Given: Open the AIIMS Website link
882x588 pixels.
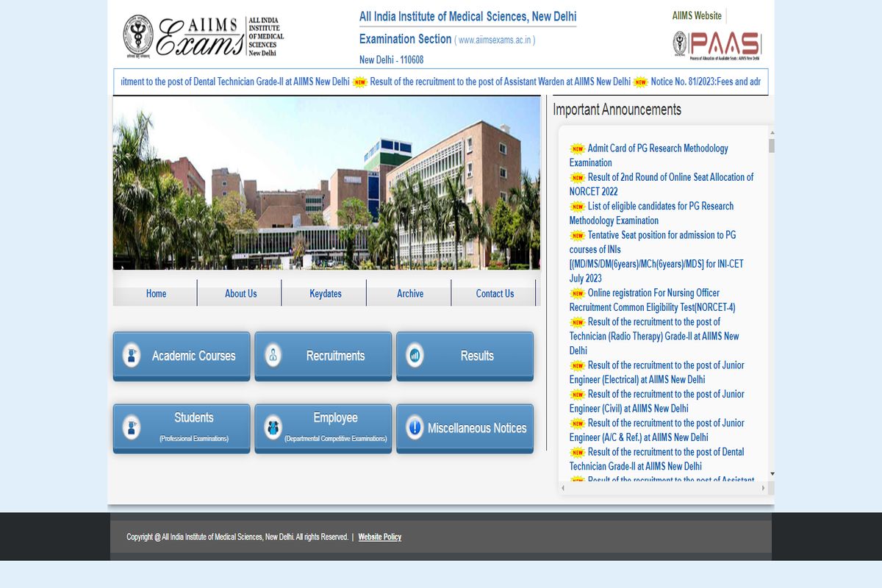Looking at the screenshot, I should [x=696, y=15].
